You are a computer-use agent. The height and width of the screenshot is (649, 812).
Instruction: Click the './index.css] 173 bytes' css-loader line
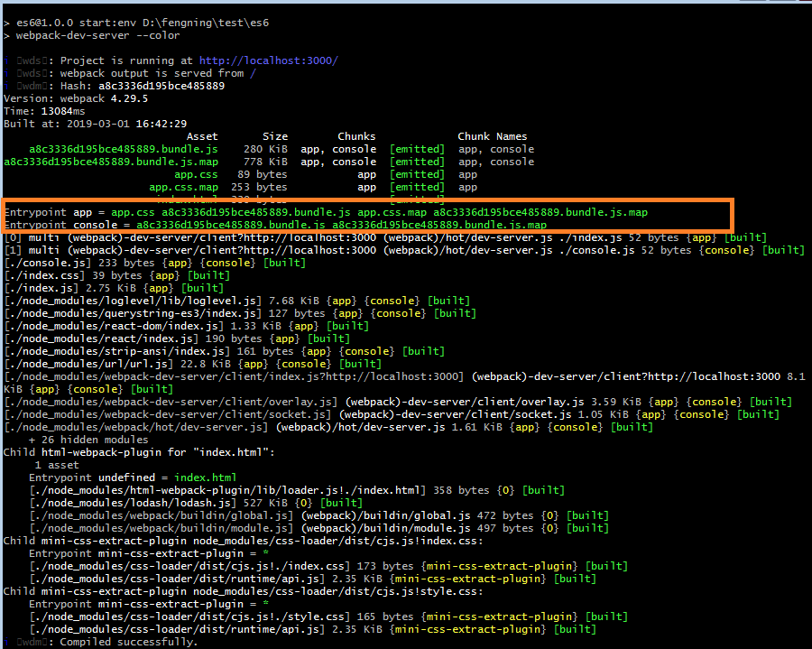[328, 566]
